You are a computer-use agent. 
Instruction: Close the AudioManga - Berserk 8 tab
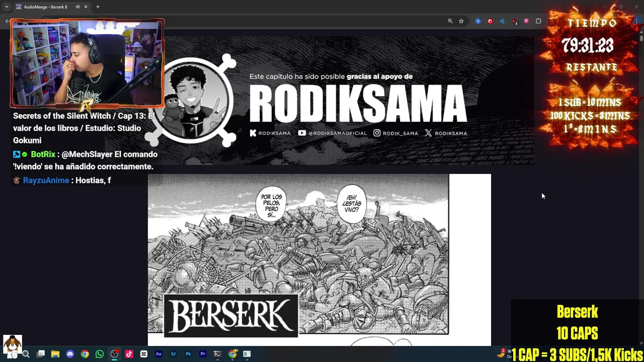(x=86, y=7)
